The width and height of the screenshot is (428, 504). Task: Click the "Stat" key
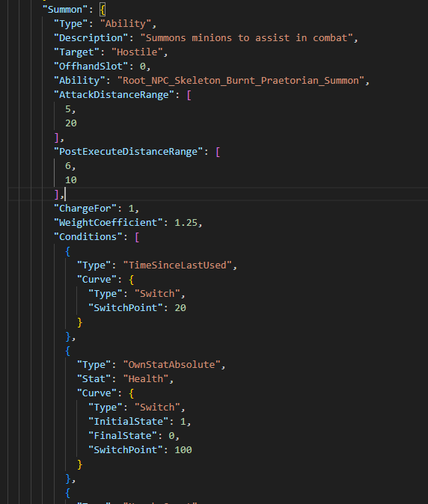pos(94,378)
